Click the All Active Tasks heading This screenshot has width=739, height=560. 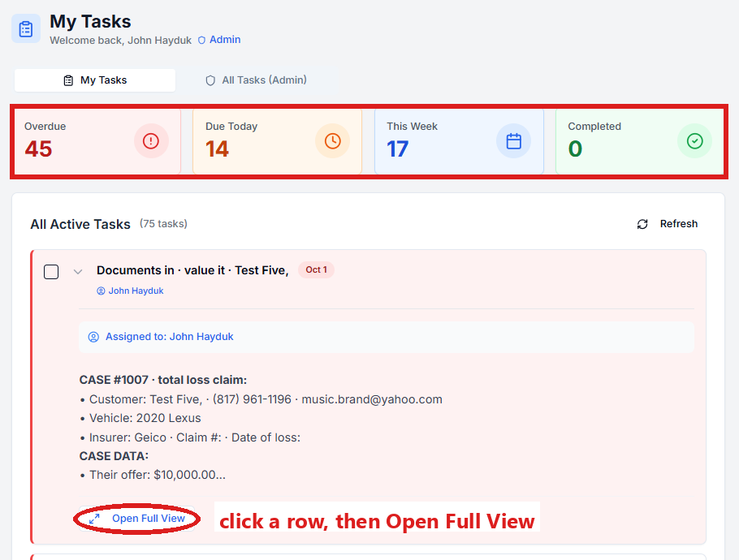click(80, 224)
